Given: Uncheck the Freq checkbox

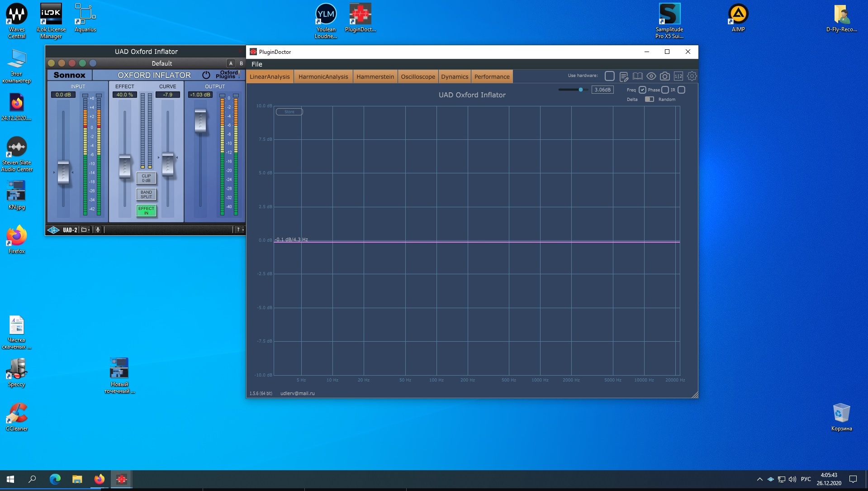Looking at the screenshot, I should [642, 90].
